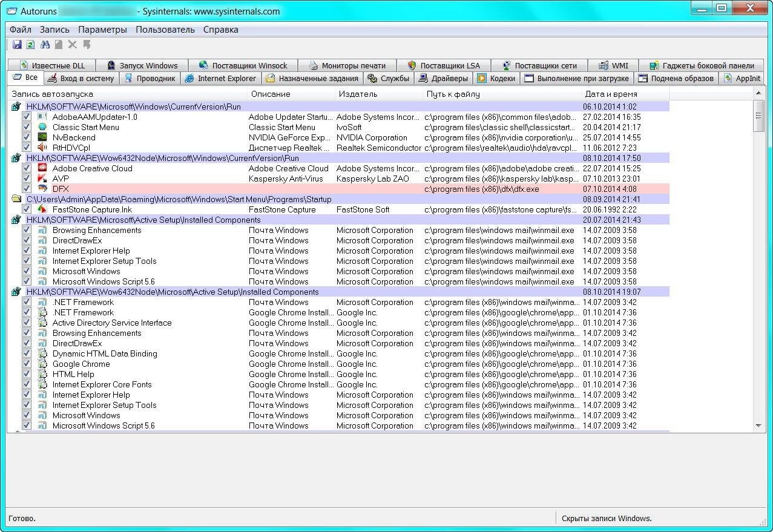773x532 pixels.
Task: Disable the Classic Start Menu autorun checkbox
Action: coord(27,127)
